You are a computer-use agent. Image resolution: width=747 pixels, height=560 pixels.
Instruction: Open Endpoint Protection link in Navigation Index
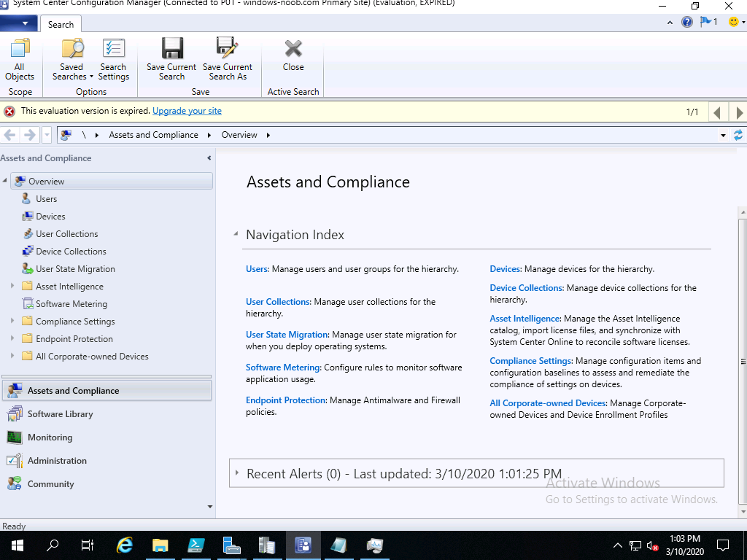(x=285, y=400)
